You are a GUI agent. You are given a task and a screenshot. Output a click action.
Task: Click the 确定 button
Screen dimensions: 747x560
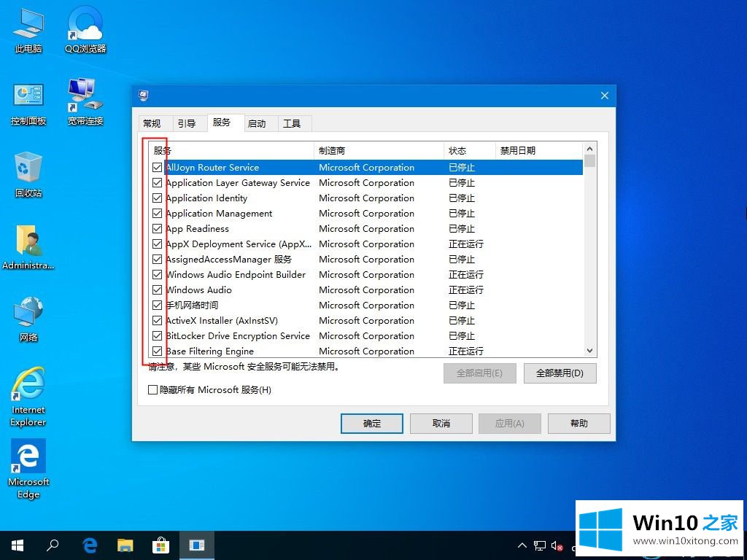click(x=372, y=424)
